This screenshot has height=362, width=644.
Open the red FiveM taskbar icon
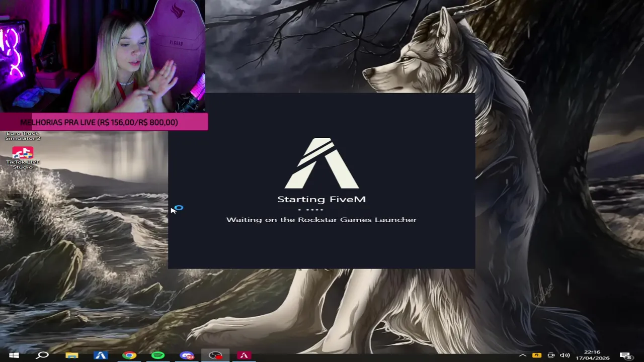(244, 355)
